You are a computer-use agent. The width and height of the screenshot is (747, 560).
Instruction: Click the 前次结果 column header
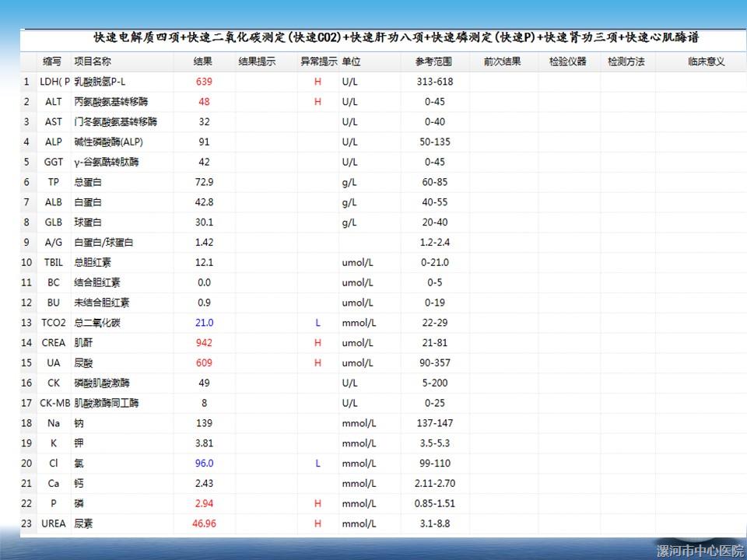click(502, 61)
